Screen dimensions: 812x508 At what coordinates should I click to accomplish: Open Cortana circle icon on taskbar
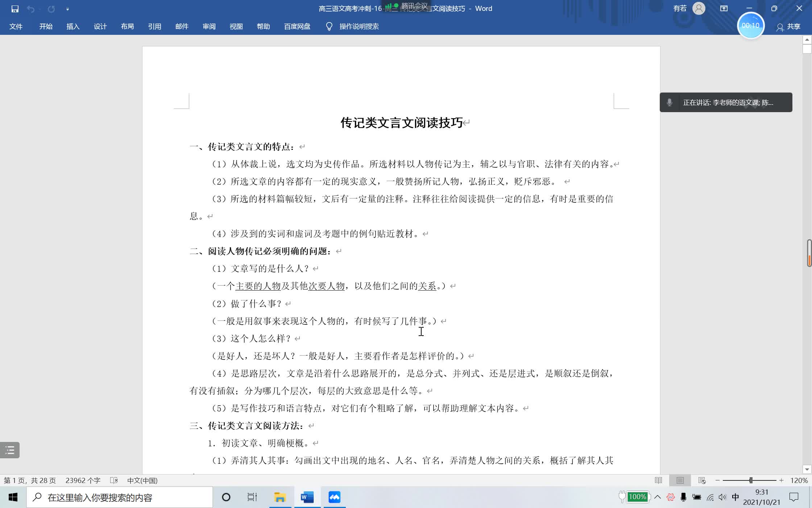click(226, 497)
